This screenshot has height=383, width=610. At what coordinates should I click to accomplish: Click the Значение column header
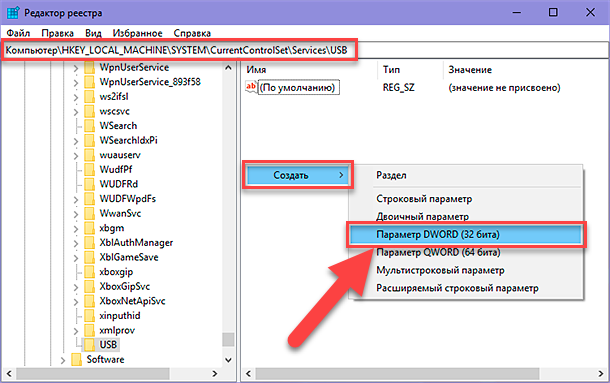tap(470, 70)
